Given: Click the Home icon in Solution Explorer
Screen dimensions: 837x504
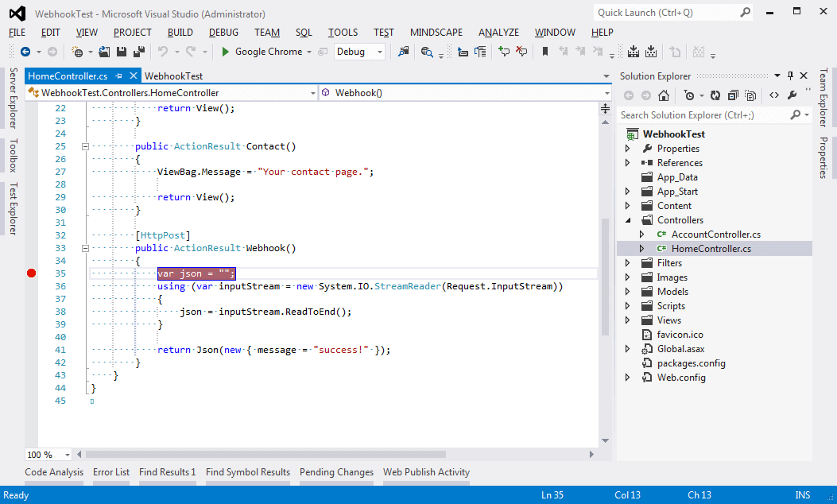Looking at the screenshot, I should pos(664,95).
